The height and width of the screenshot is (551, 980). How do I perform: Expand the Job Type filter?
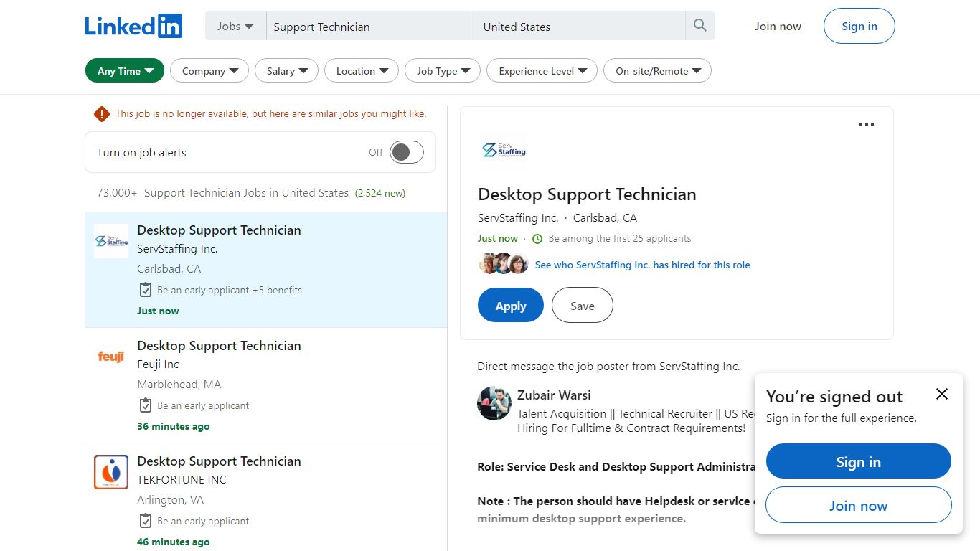tap(443, 71)
